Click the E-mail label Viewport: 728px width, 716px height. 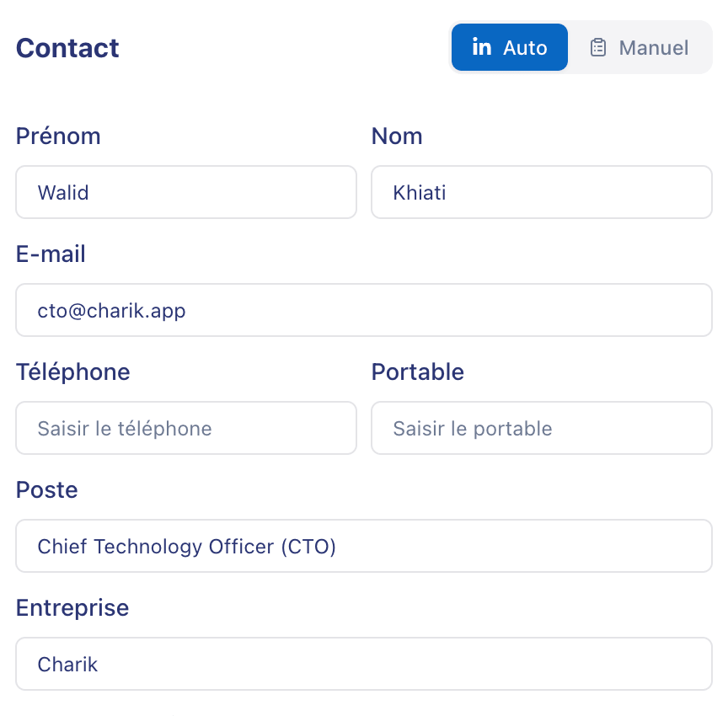pyautogui.click(x=51, y=254)
